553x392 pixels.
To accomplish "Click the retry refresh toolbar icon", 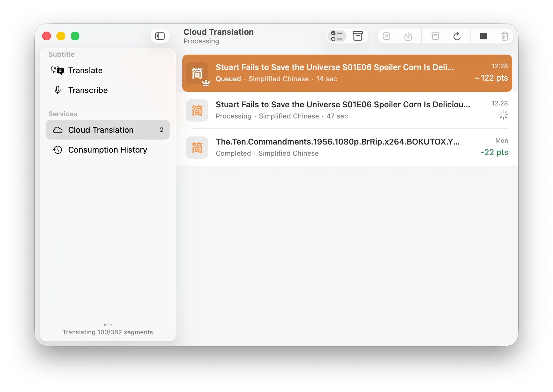I will click(x=457, y=36).
